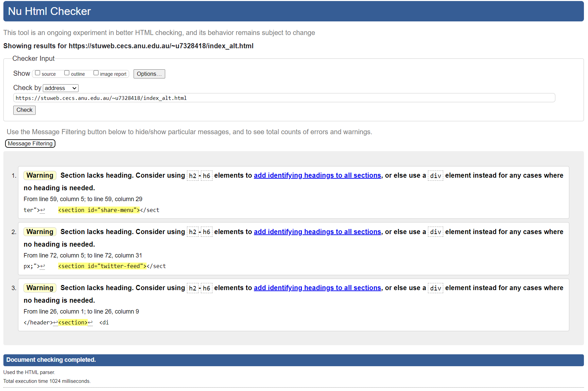Screen dimensions: 588x391
Task: Focus the URL address input field
Action: 284,98
